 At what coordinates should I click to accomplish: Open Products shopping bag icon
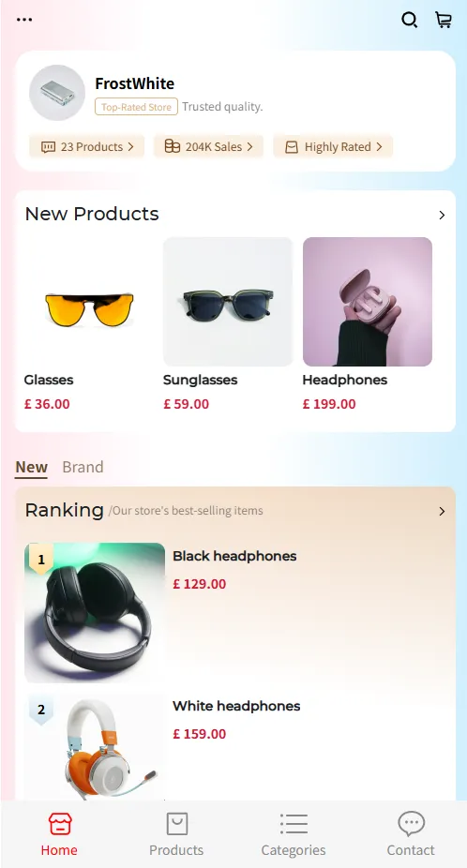[x=176, y=824]
